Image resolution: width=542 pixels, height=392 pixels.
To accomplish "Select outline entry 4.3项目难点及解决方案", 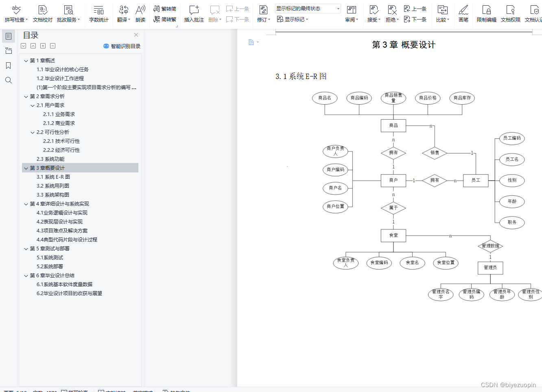I will [62, 231].
